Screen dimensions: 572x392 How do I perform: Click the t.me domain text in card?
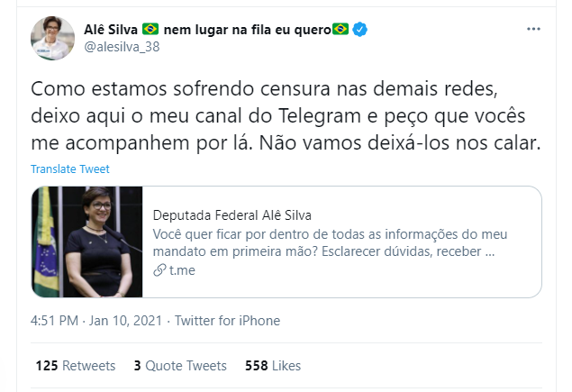(182, 270)
